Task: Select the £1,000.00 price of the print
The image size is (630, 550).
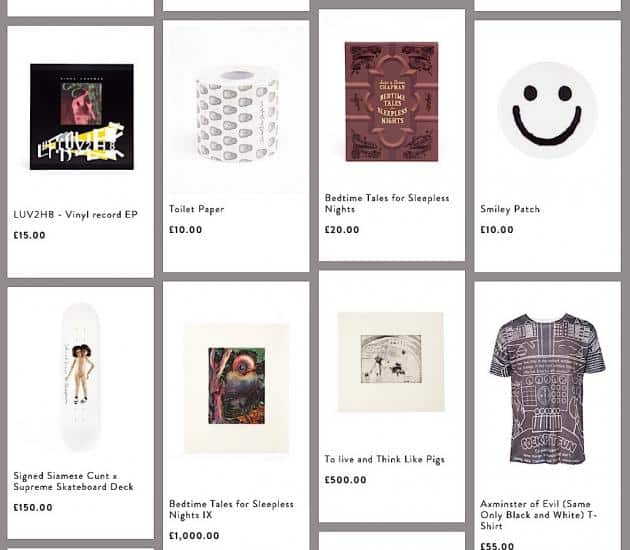Action: pos(194,536)
